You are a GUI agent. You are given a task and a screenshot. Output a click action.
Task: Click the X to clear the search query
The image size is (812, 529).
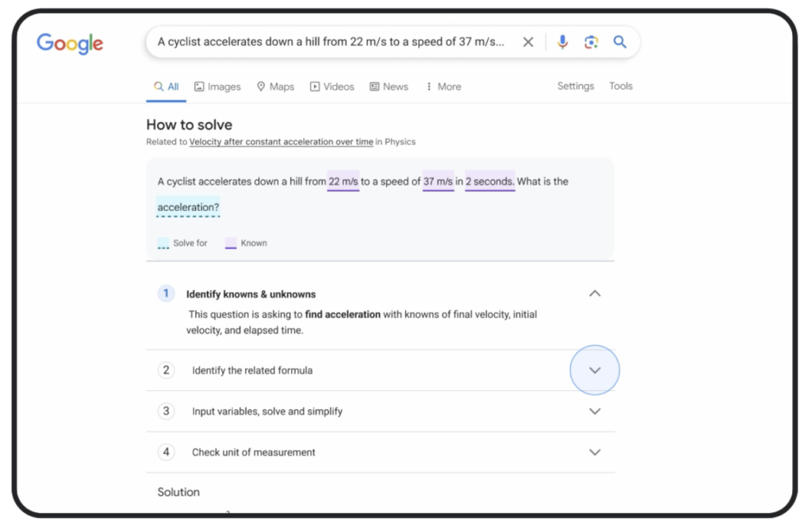point(528,42)
